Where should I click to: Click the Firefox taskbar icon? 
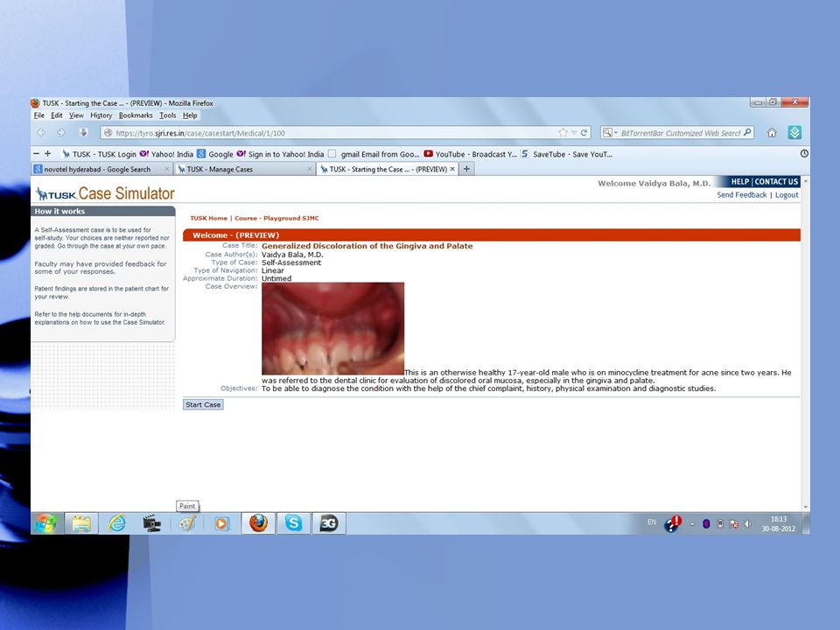[258, 523]
